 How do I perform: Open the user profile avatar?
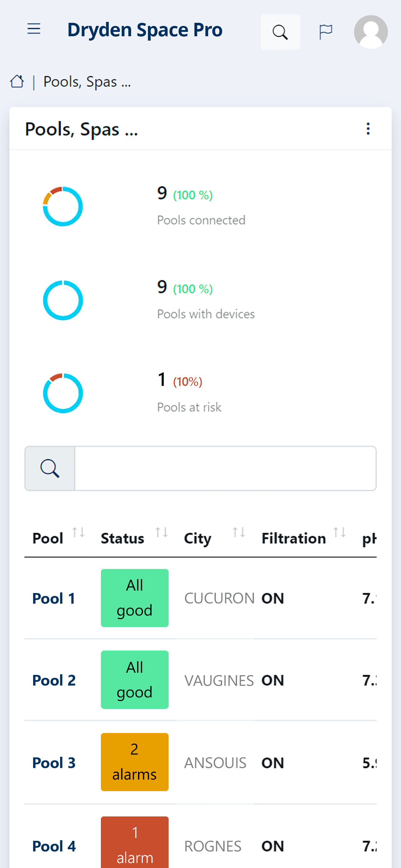[x=371, y=32]
